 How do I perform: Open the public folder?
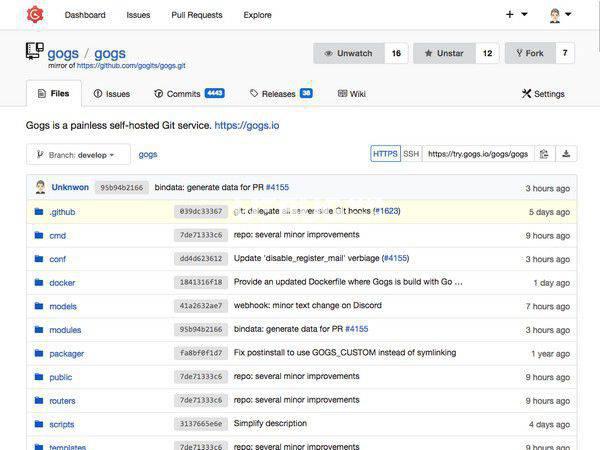click(60, 377)
